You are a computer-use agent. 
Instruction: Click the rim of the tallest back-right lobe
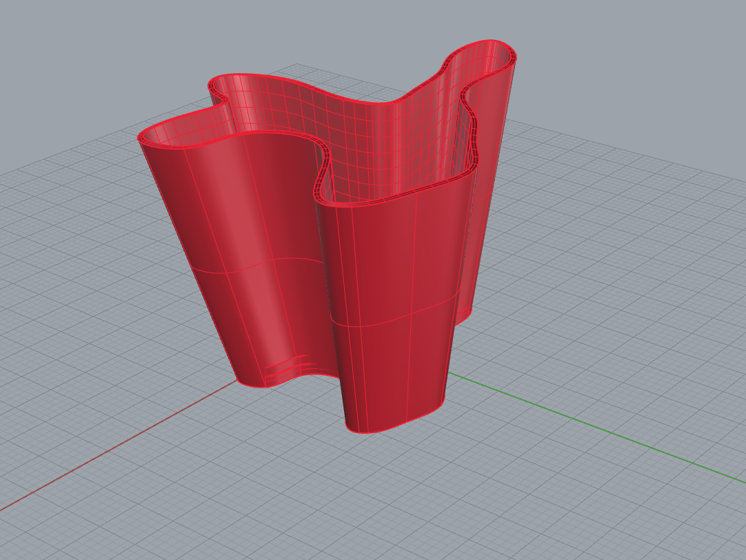click(x=483, y=43)
